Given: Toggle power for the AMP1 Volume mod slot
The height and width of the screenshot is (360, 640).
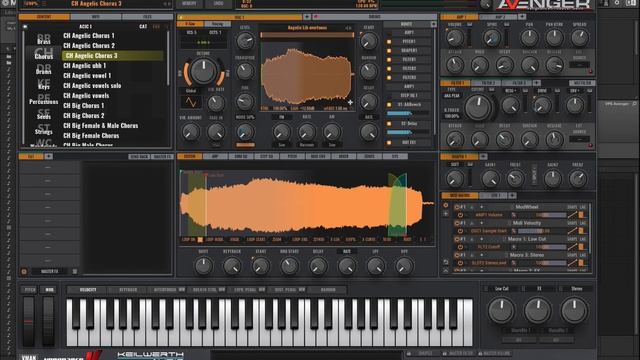Looking at the screenshot, I should click(460, 215).
